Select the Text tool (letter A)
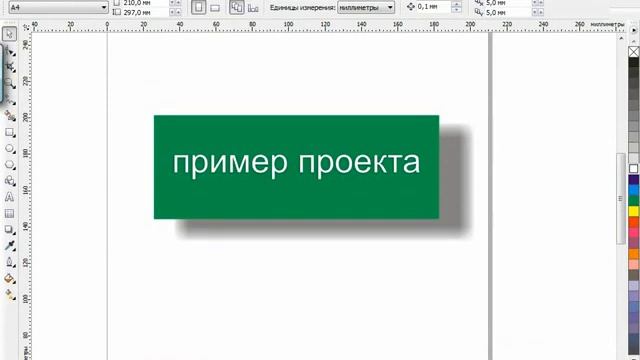Viewport: 640px width, 360px height. point(9,197)
